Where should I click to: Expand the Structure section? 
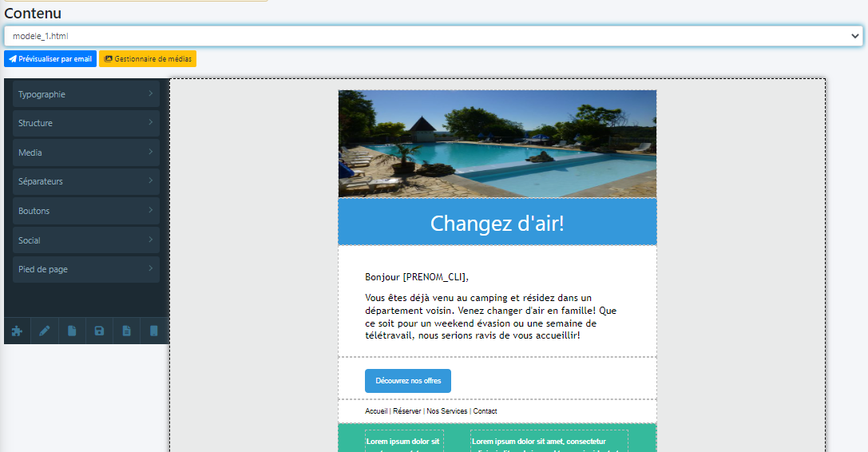point(86,123)
